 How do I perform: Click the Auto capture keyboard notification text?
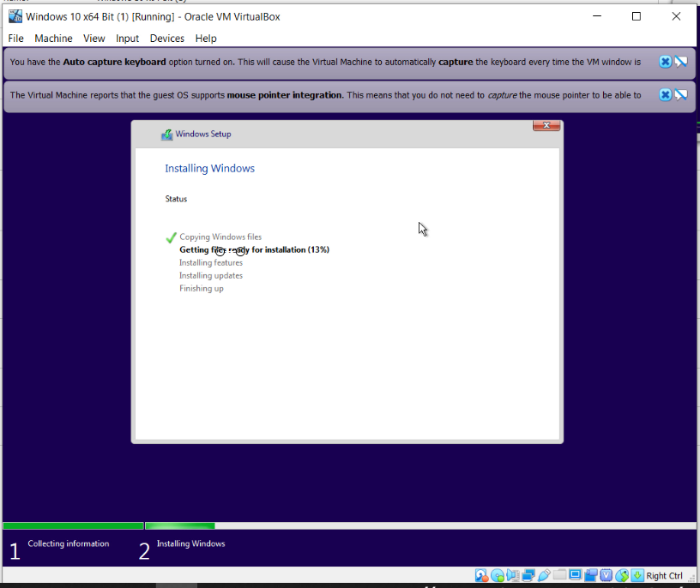pyautogui.click(x=325, y=62)
